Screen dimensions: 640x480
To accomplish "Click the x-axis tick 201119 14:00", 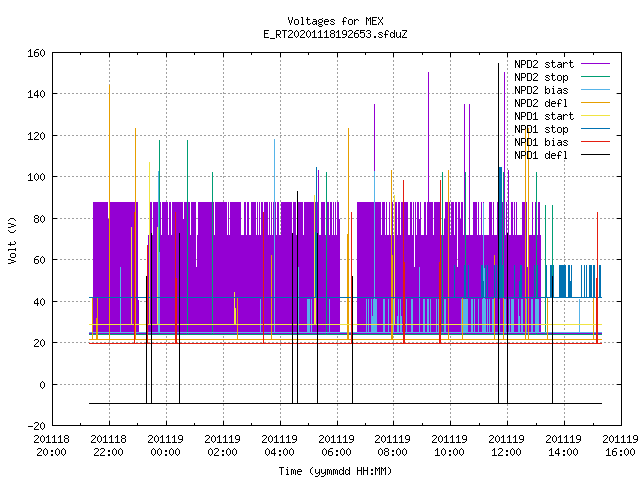I will point(563,446).
